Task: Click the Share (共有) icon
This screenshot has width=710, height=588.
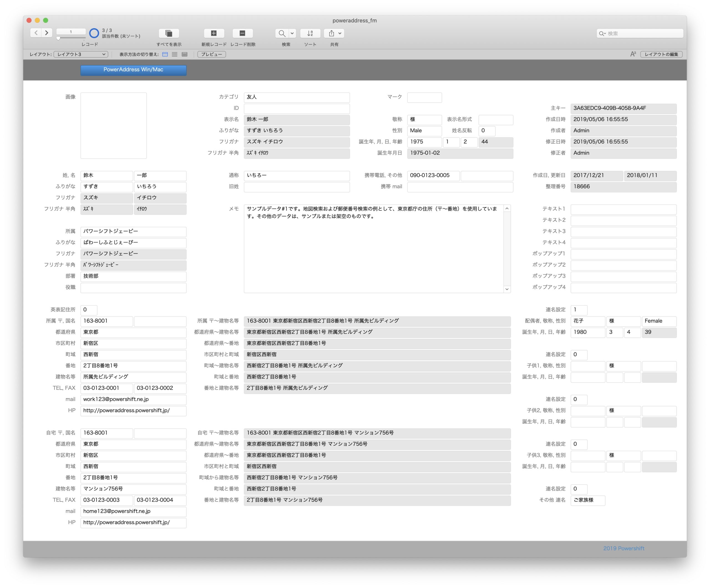Action: coord(331,33)
